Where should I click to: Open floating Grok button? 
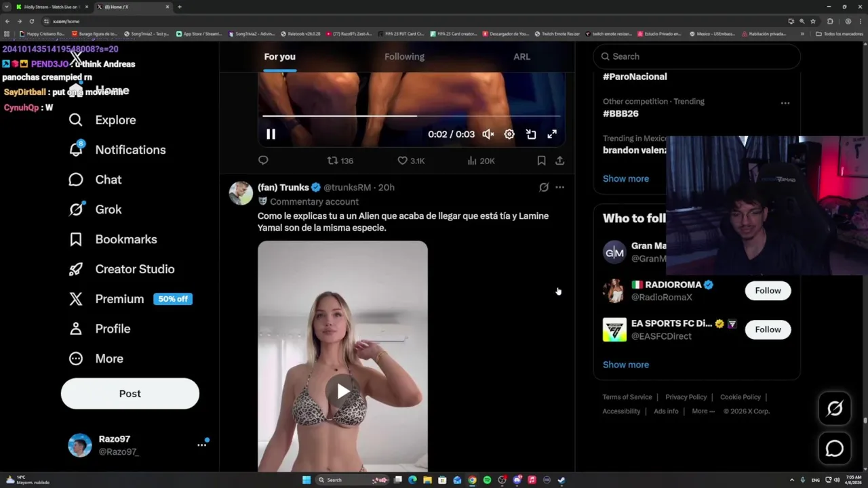tap(835, 408)
